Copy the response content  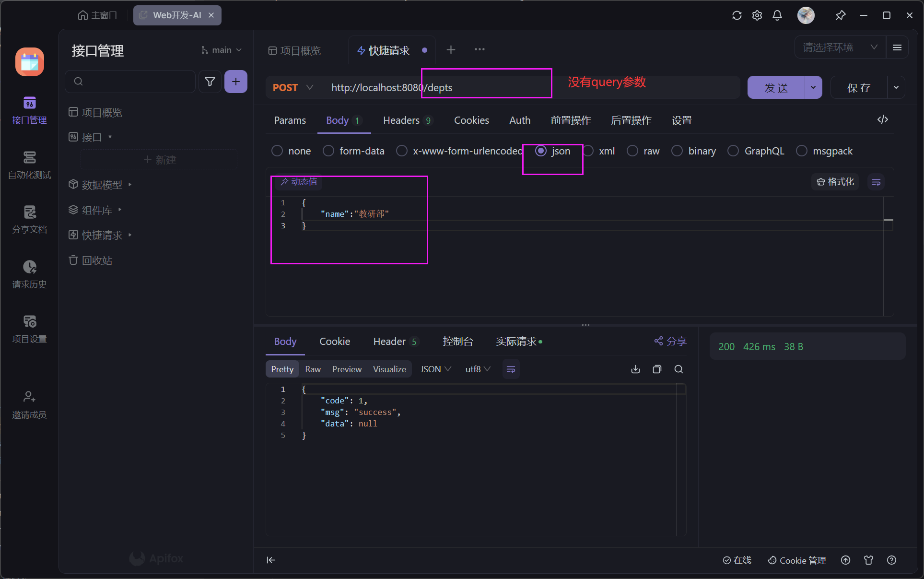coord(657,369)
